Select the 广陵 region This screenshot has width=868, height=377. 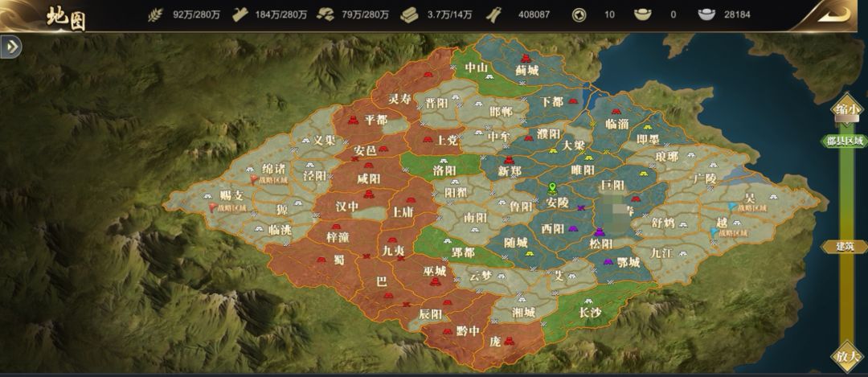click(x=706, y=179)
